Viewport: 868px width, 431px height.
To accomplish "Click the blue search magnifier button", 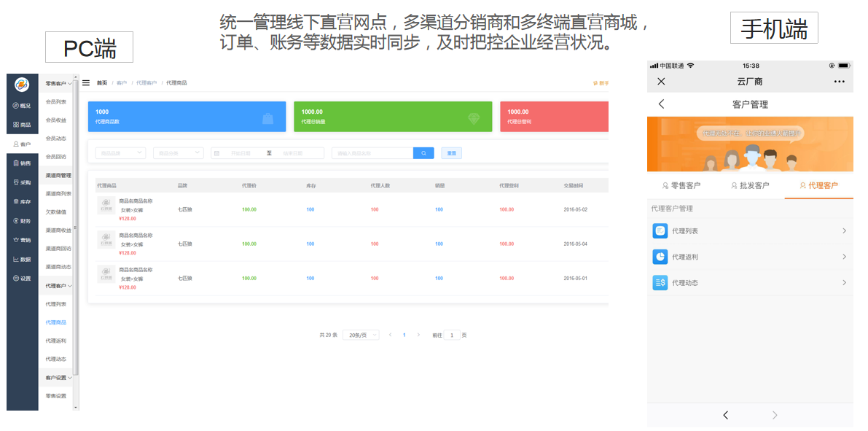I will click(423, 153).
